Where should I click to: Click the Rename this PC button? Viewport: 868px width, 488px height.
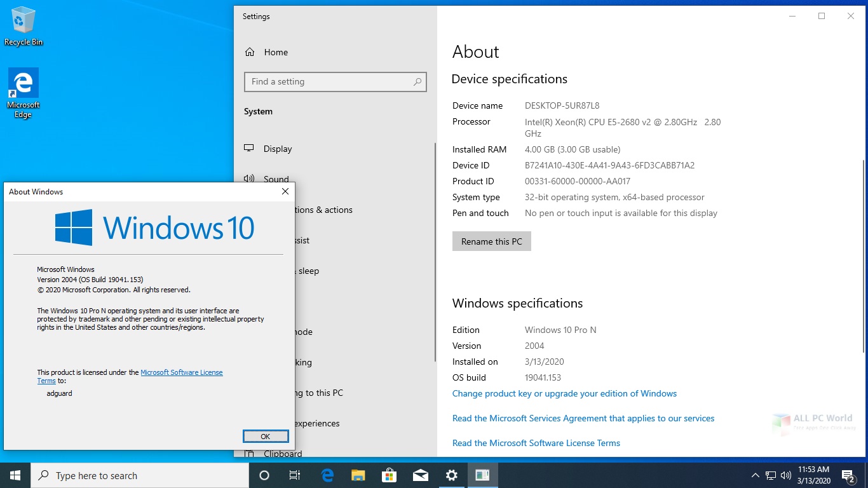click(492, 241)
